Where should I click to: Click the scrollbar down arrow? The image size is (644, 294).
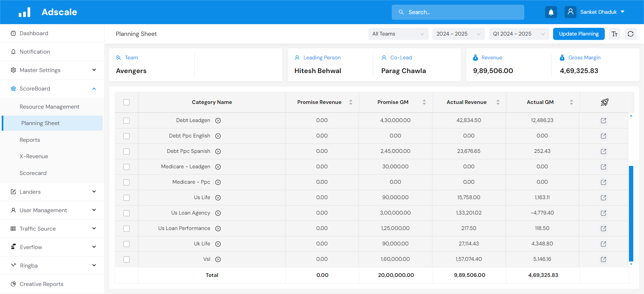pyautogui.click(x=631, y=264)
